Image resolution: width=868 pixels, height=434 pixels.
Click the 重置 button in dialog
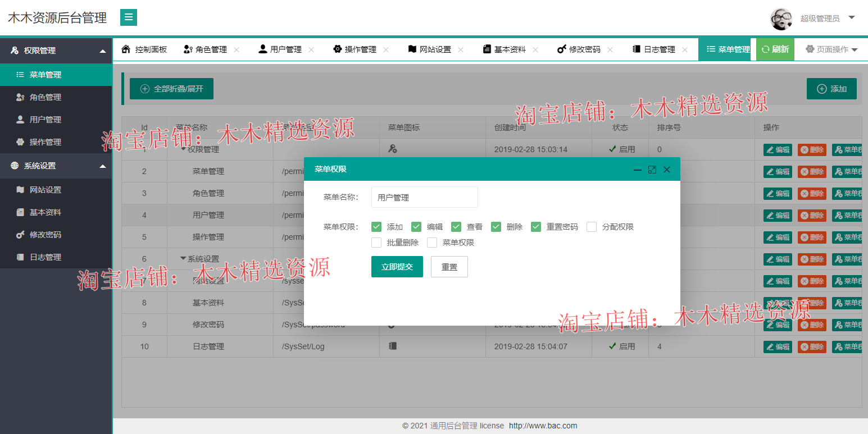tap(449, 267)
